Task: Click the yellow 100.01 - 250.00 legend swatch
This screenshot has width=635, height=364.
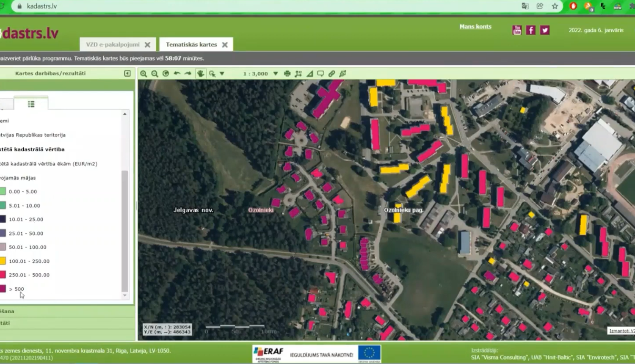Action: (3, 261)
